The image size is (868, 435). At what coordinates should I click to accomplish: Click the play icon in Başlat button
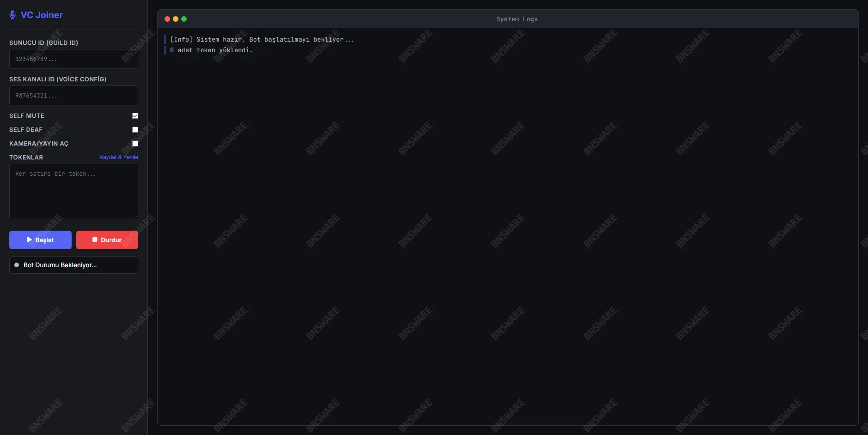[x=29, y=240]
